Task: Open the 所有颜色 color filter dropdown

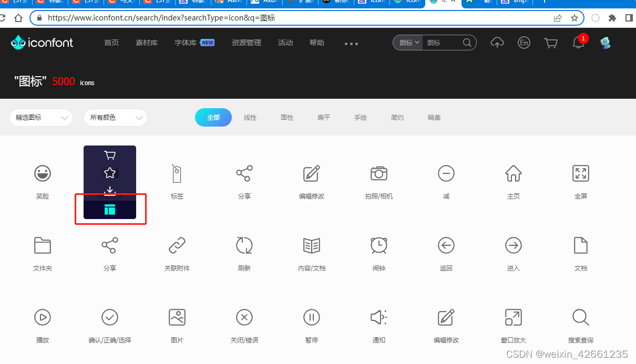Action: coord(115,118)
